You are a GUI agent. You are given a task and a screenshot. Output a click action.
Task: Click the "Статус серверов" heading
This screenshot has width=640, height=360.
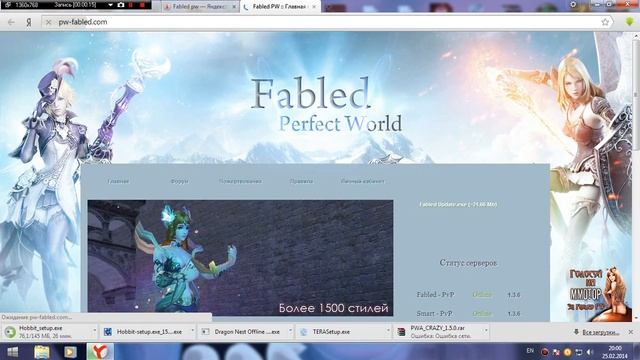[468, 263]
